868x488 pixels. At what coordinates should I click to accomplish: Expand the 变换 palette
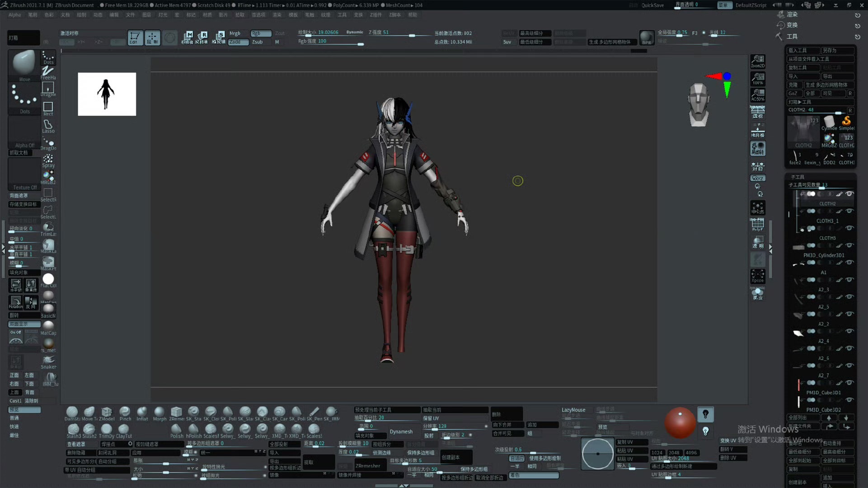coord(792,25)
